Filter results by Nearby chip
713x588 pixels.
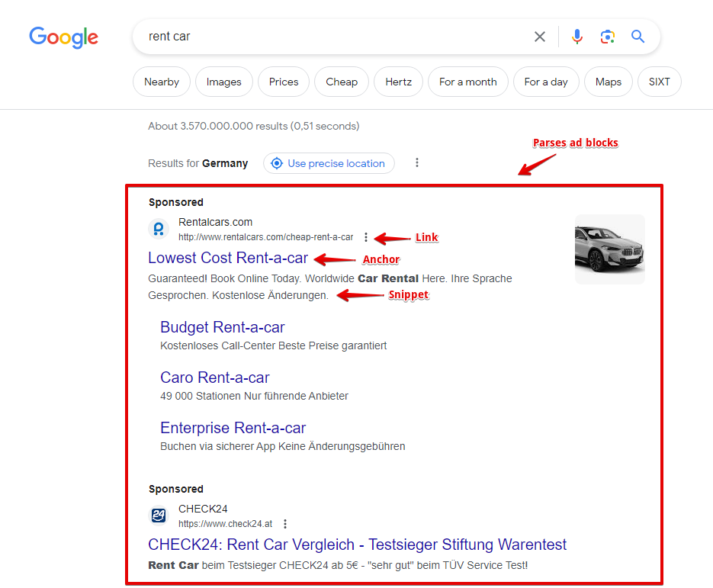[162, 82]
